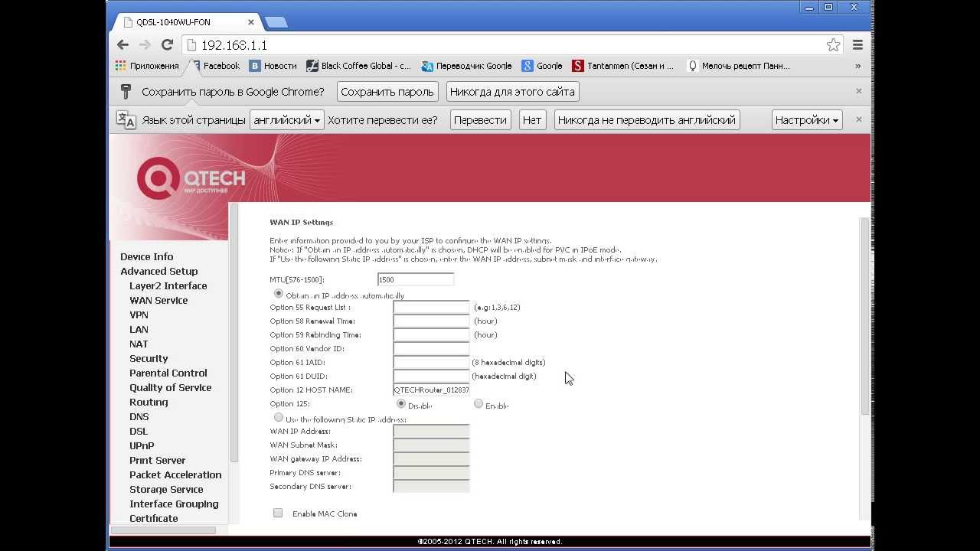Open Layer2 Interface in the sidebar

point(168,285)
